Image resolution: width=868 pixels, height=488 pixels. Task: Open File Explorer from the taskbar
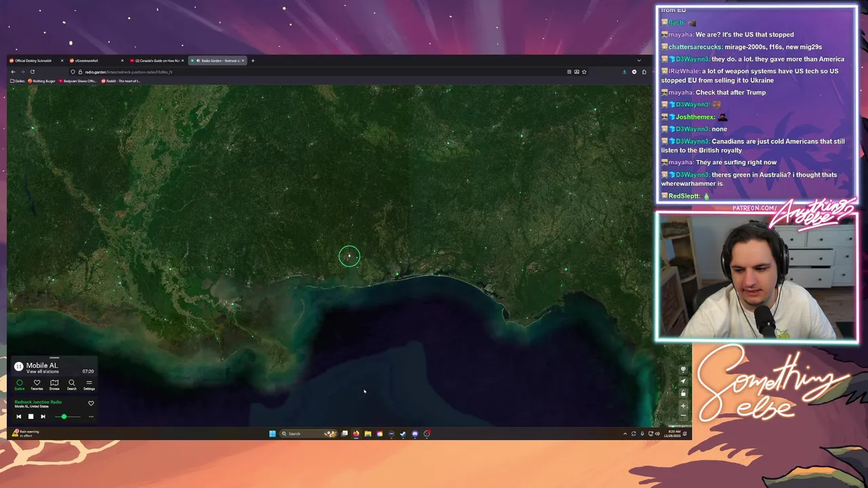click(x=368, y=434)
